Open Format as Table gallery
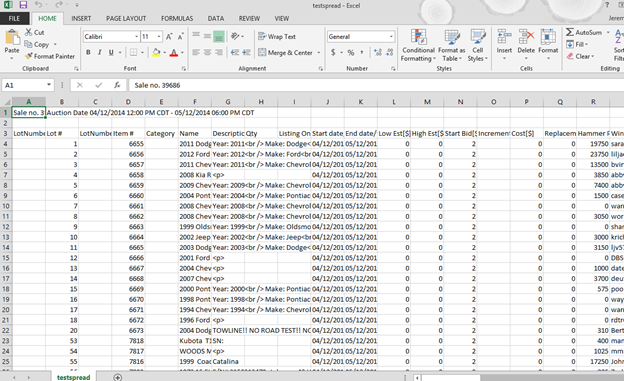This screenshot has width=624, height=381. pos(452,45)
